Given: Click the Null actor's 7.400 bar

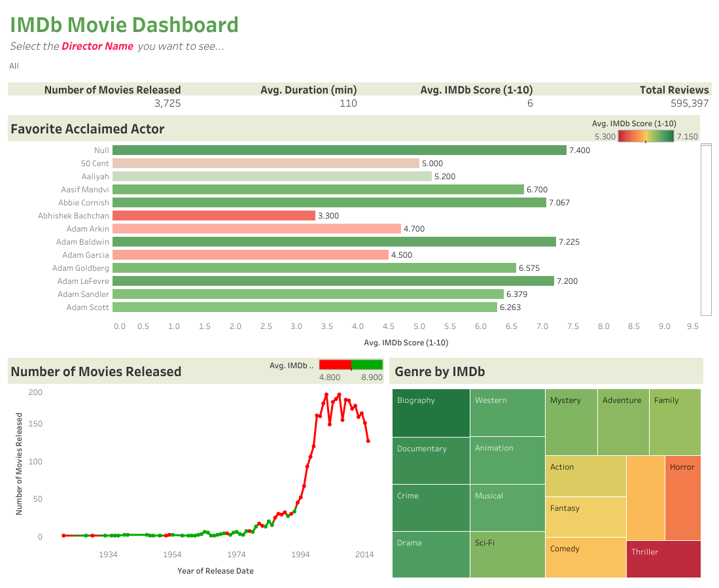Looking at the screenshot, I should [x=337, y=150].
